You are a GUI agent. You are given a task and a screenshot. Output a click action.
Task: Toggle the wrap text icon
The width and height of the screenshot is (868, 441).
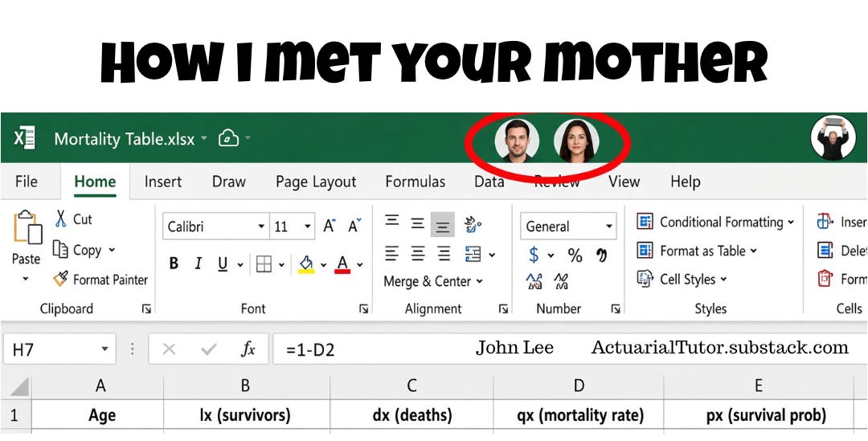[473, 254]
